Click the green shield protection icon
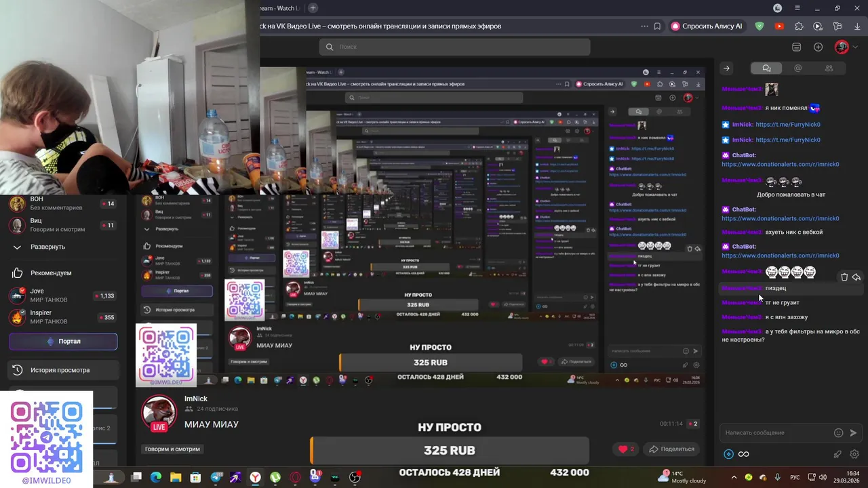The image size is (868, 488). pyautogui.click(x=759, y=26)
